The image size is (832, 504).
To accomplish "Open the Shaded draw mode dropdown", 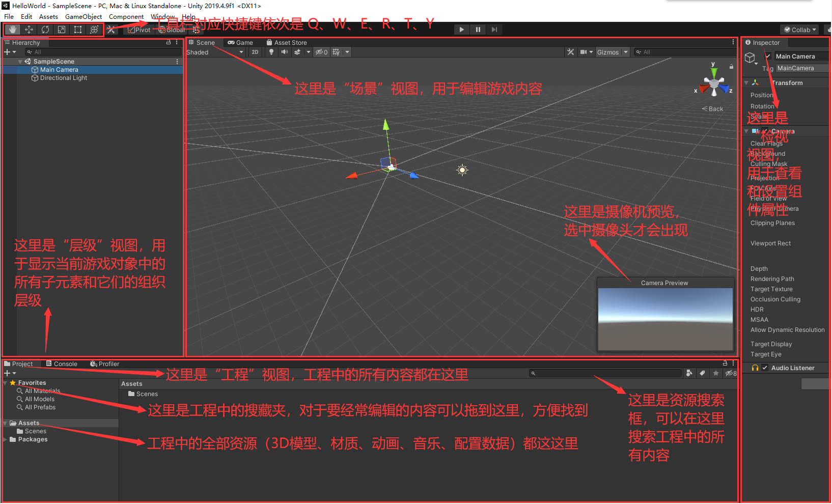I will pyautogui.click(x=214, y=51).
